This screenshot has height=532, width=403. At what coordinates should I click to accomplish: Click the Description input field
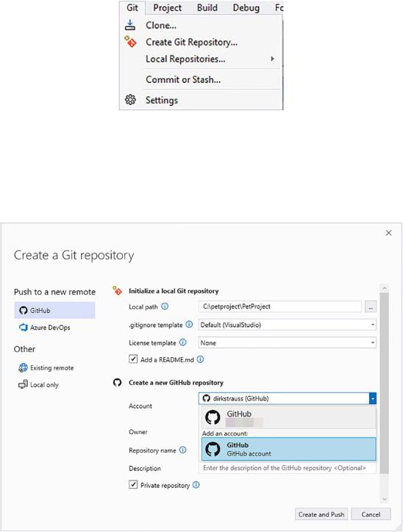click(x=288, y=468)
